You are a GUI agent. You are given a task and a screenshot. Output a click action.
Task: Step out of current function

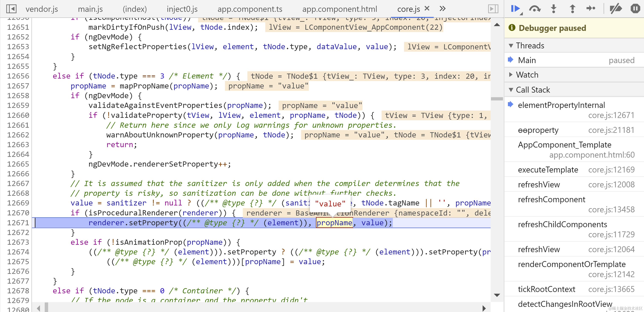572,9
